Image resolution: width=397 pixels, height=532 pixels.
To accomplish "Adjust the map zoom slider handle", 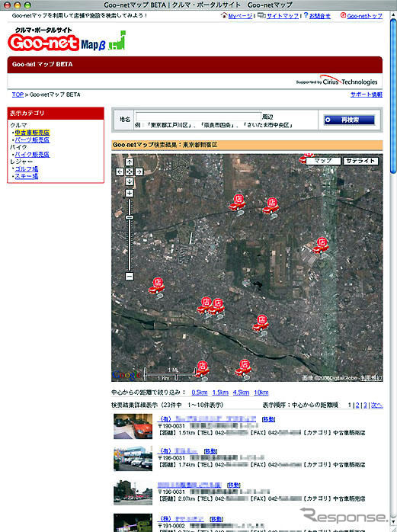I will point(130,217).
